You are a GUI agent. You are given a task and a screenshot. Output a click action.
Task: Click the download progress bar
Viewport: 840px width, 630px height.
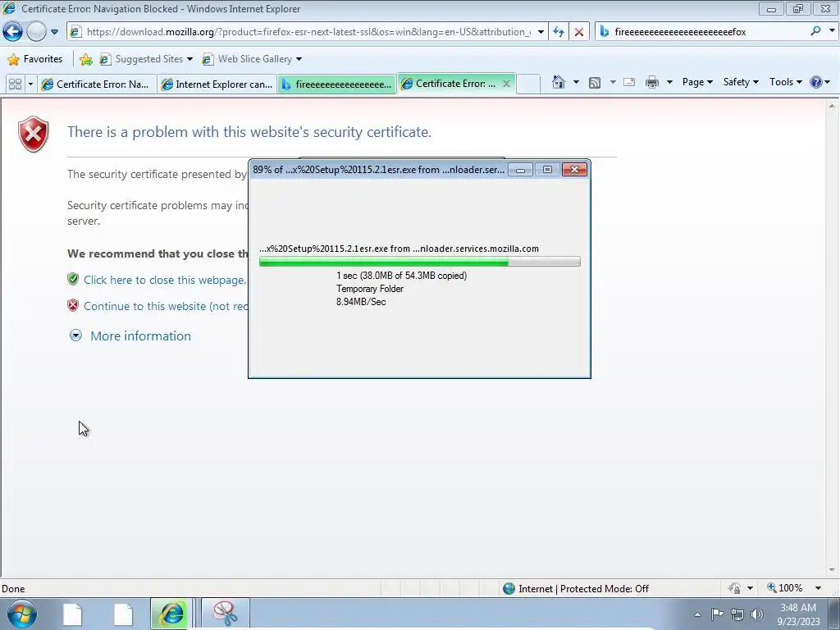click(x=419, y=262)
